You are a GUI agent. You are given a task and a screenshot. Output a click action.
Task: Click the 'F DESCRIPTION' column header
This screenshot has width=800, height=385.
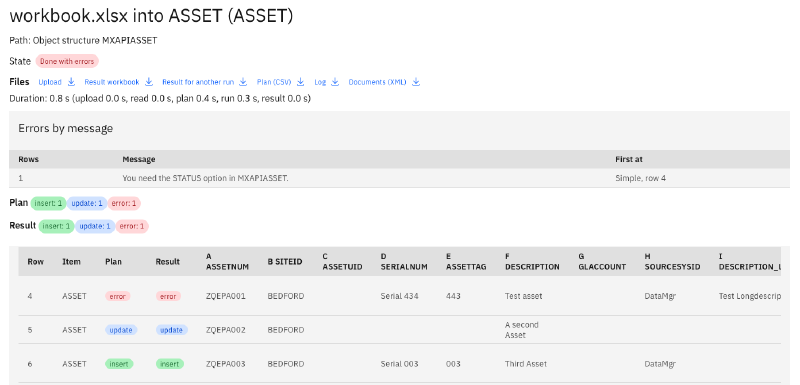532,262
